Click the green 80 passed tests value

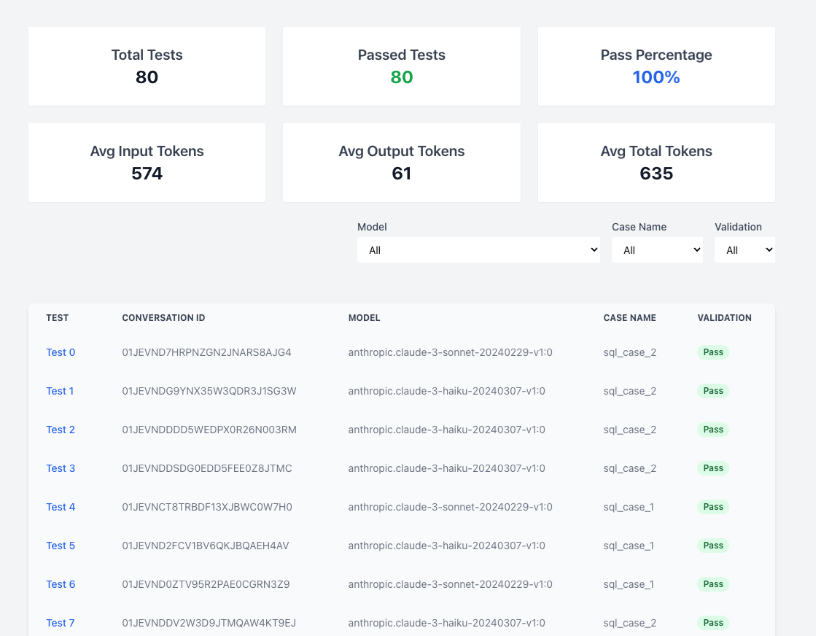[402, 77]
